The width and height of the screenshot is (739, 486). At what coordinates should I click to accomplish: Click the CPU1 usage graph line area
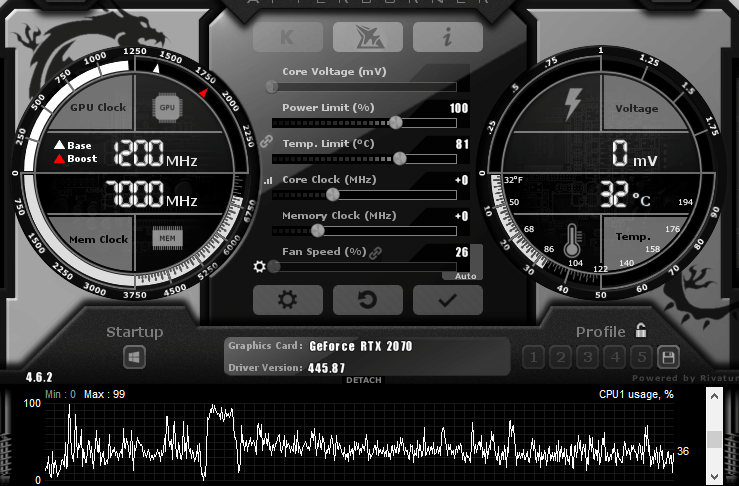[x=360, y=442]
